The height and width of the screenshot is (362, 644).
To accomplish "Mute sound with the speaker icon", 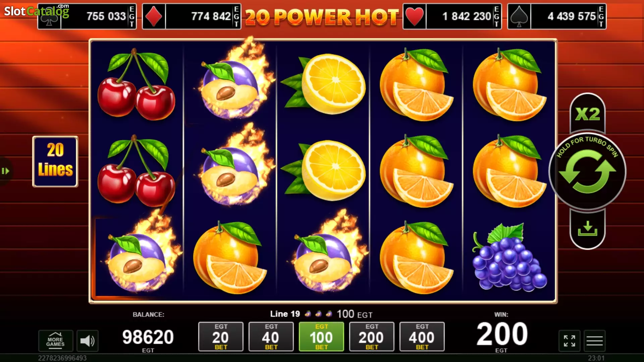I will point(88,341).
